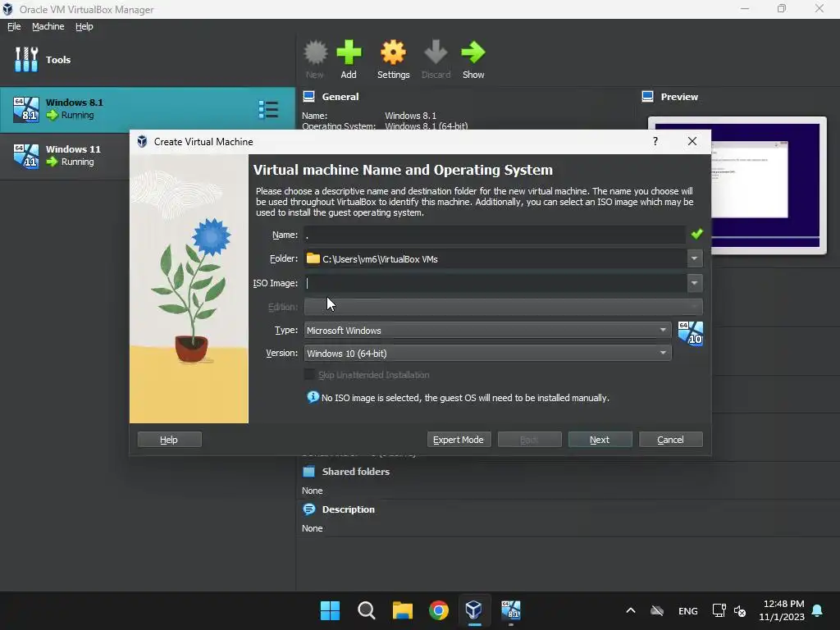Screen dimensions: 840x630
Task: Open the Machine menu
Action: point(48,26)
